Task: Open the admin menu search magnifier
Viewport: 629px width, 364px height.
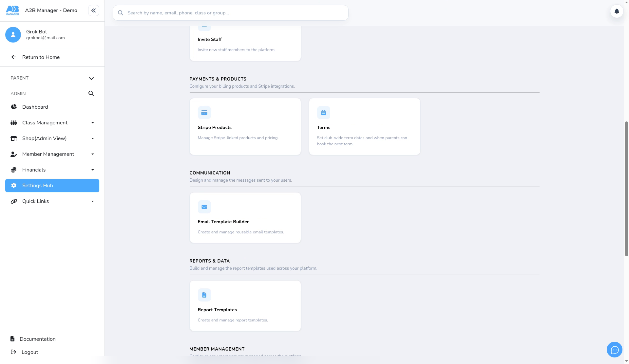Action: point(91,94)
